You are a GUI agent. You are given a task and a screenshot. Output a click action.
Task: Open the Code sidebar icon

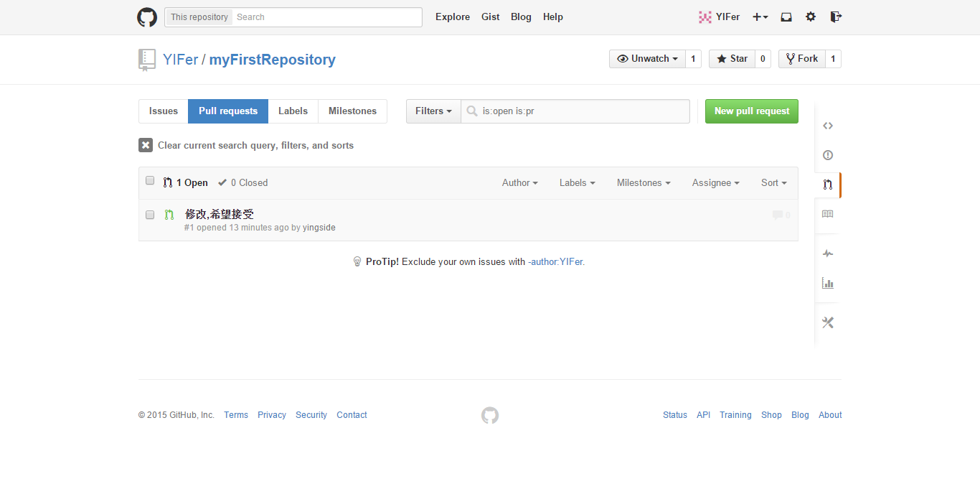point(827,126)
